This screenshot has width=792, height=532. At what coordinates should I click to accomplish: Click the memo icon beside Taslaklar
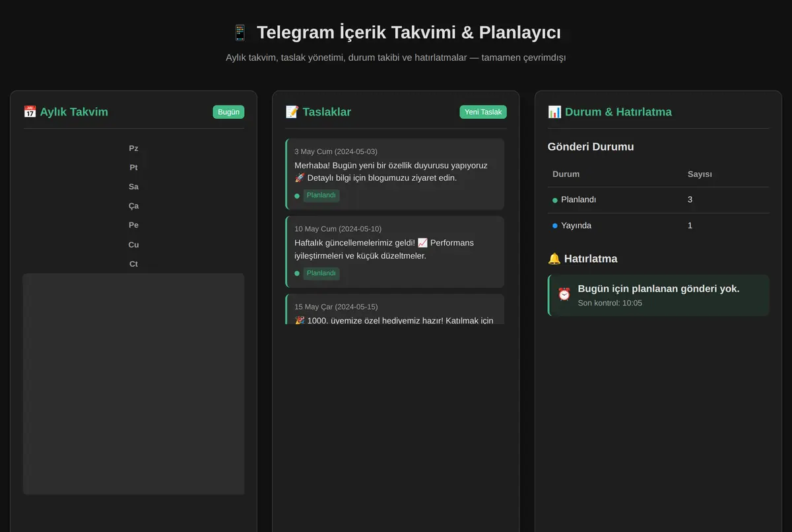pos(292,112)
